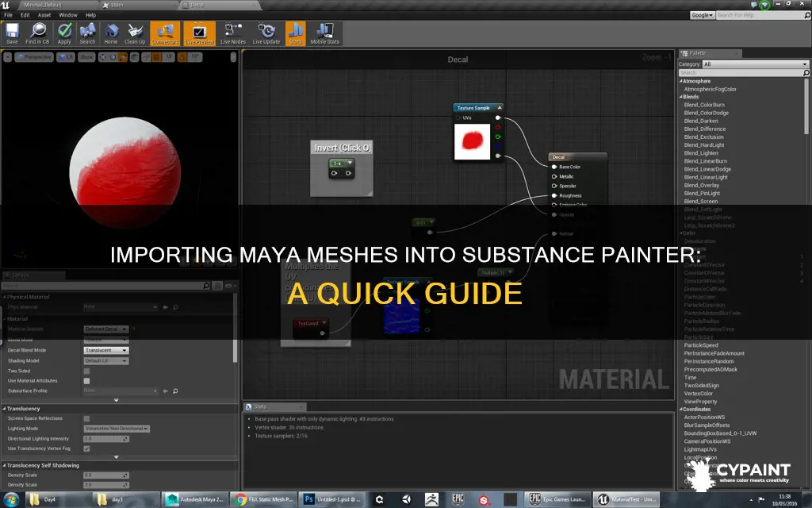Click the Phys Material browse magnifier icon
This screenshot has height=508, width=812.
click(175, 307)
